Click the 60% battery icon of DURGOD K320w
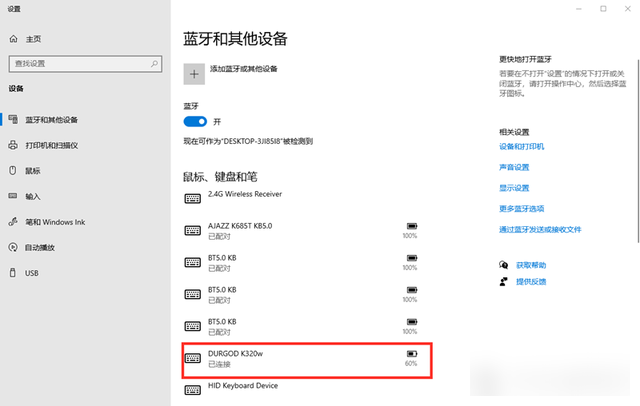Viewport: 640px width, 406px height. click(x=412, y=354)
